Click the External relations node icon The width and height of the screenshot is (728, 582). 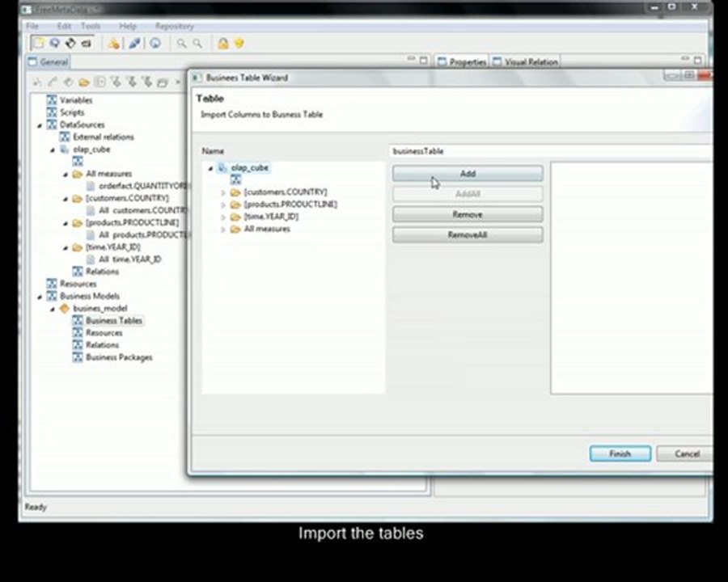click(65, 137)
